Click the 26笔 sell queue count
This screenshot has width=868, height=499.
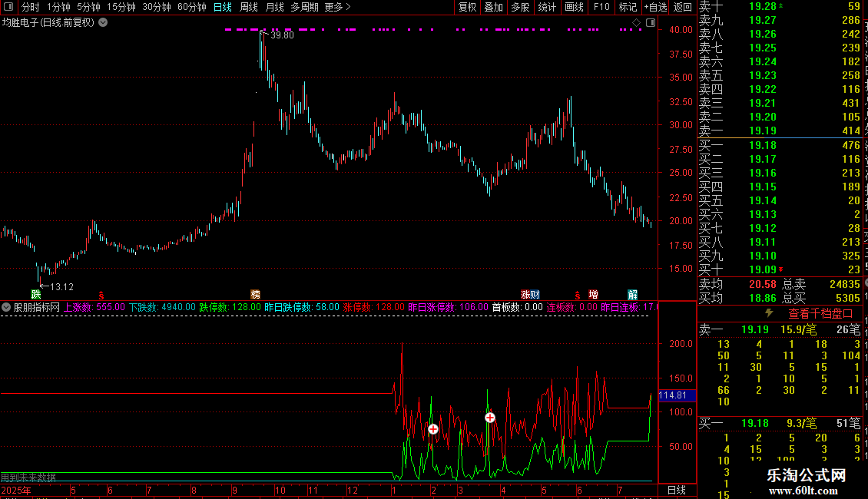(x=849, y=330)
